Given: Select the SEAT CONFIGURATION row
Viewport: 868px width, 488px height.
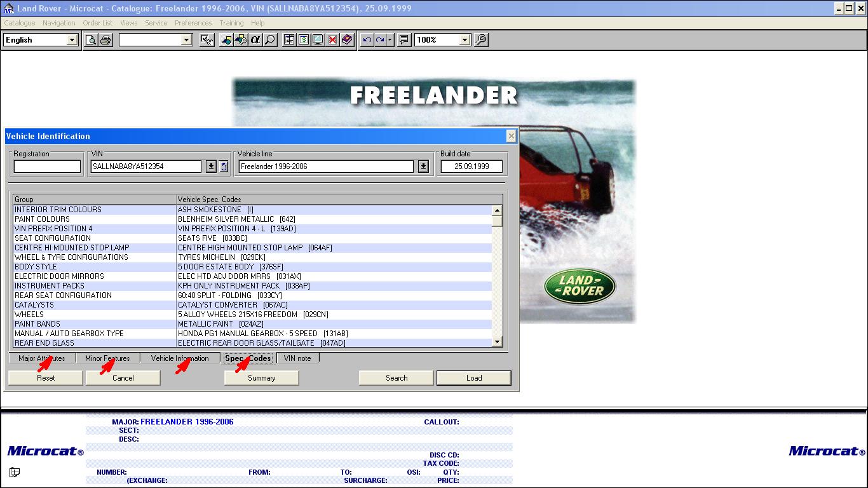Looking at the screenshot, I should pyautogui.click(x=253, y=238).
